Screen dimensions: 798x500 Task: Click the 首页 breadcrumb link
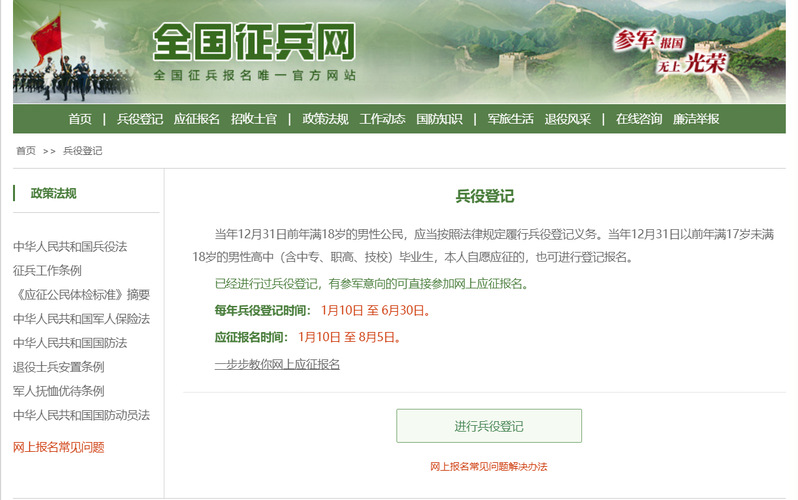(26, 151)
